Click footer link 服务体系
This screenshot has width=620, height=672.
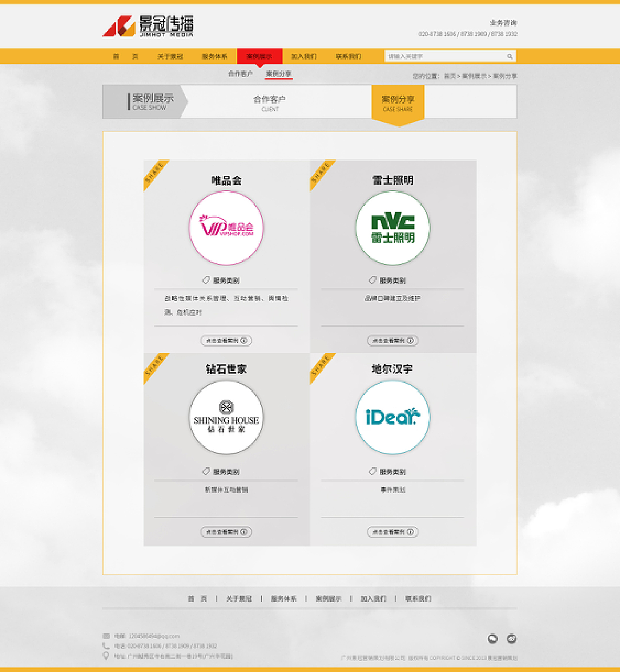point(283,599)
